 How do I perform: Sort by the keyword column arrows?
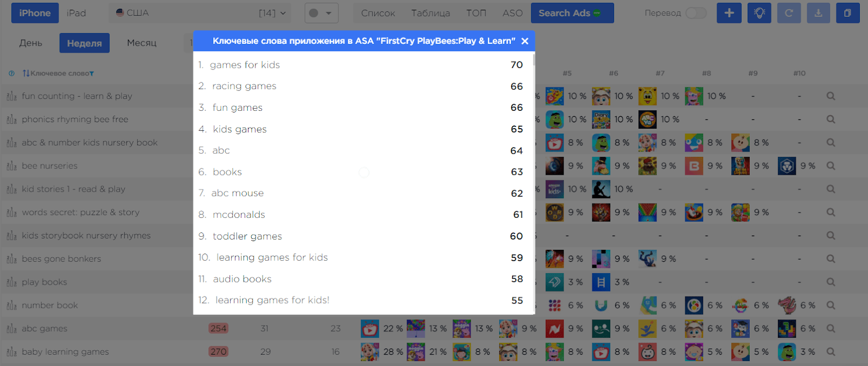[26, 73]
